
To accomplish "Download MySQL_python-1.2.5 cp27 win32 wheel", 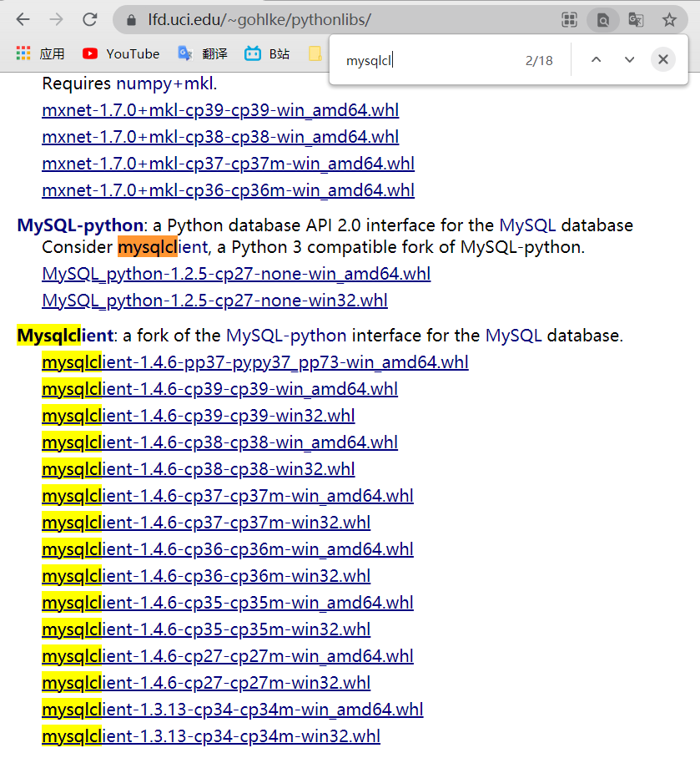I will coord(214,301).
